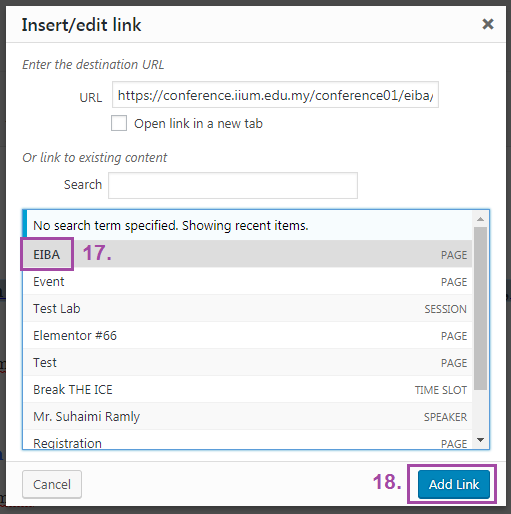Pick the Registration page result

(x=247, y=440)
